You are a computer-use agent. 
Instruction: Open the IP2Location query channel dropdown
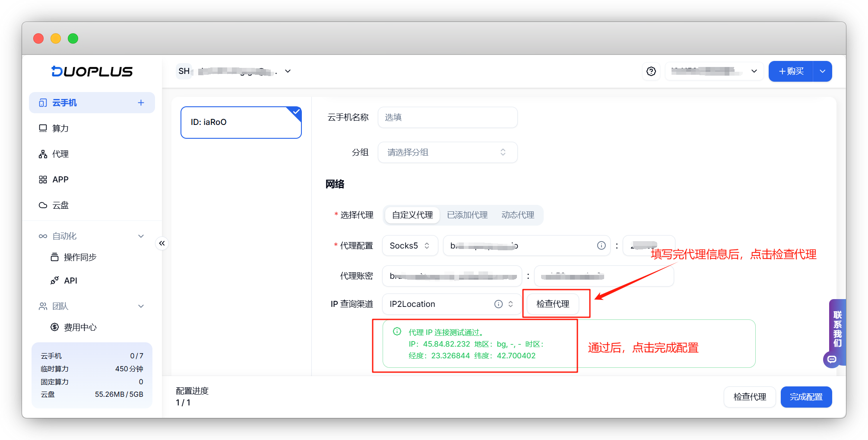click(x=452, y=304)
